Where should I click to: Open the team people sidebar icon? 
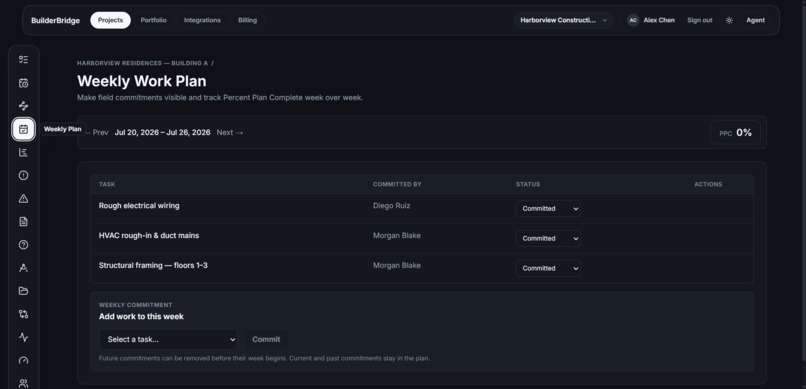[23, 383]
